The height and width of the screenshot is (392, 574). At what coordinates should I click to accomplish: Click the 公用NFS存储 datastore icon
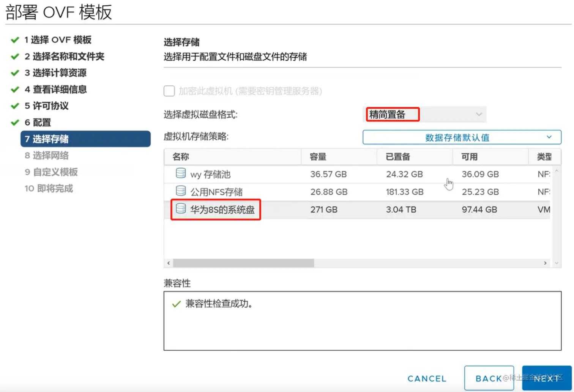[x=181, y=190]
